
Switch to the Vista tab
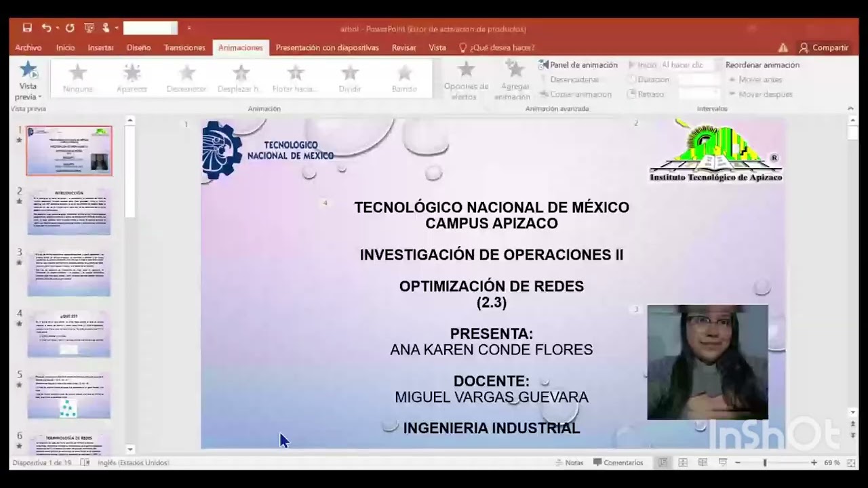click(437, 47)
